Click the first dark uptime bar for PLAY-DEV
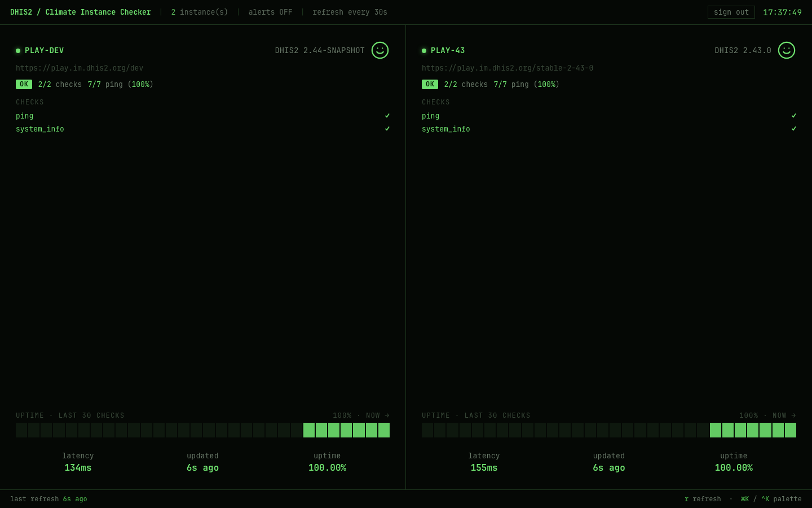This screenshot has width=812, height=508. pos(21,430)
